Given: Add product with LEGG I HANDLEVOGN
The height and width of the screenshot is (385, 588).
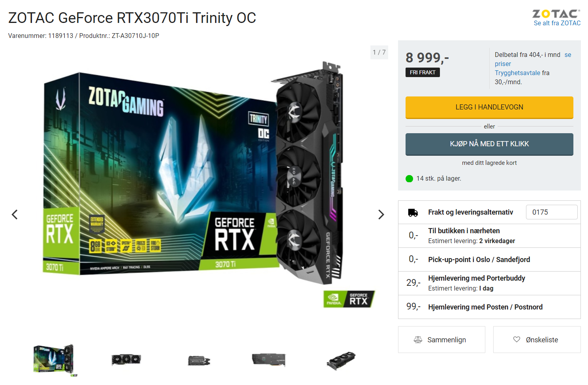Looking at the screenshot, I should [489, 108].
